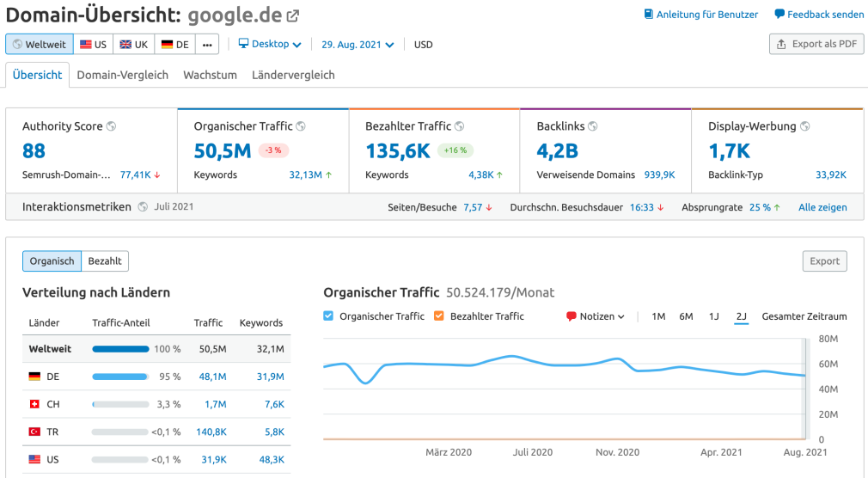Select Weltweit database
This screenshot has height=478, width=868.
click(x=40, y=45)
